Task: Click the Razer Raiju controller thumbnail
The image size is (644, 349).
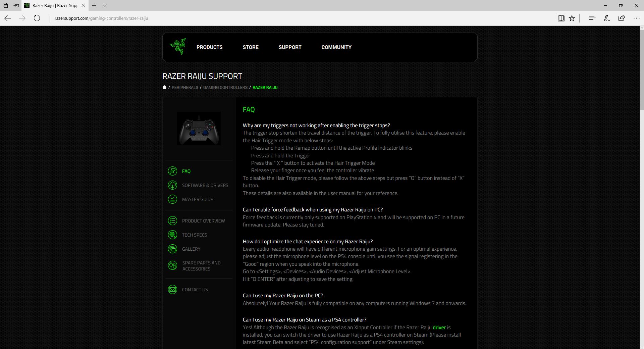Action: pyautogui.click(x=199, y=129)
